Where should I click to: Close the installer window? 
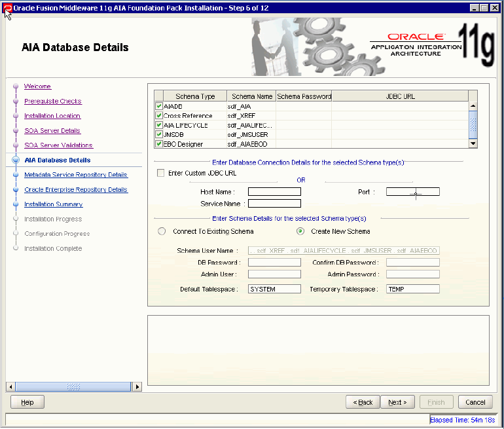(495, 8)
